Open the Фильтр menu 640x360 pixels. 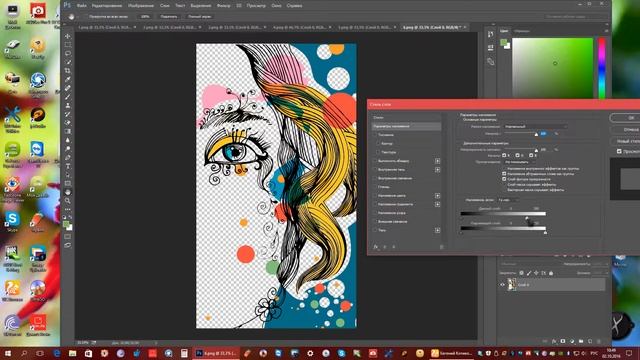(223, 6)
